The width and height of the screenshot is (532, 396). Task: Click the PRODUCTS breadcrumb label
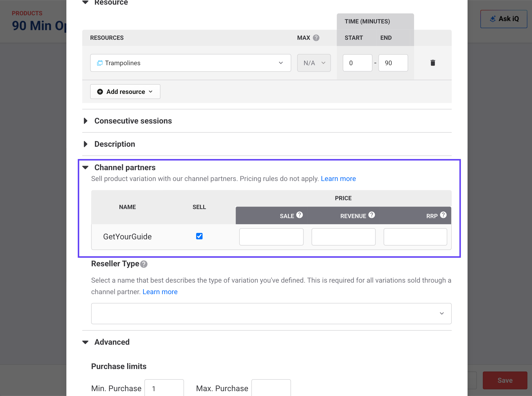[27, 13]
